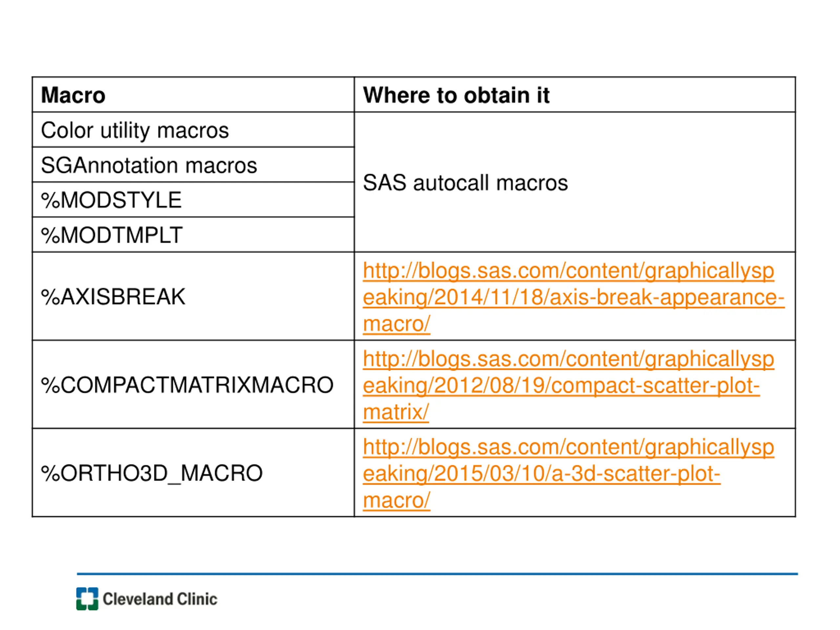The image size is (840, 630).
Task: Open the a-3d-scatter-plot-macro blog link
Action: pos(568,473)
